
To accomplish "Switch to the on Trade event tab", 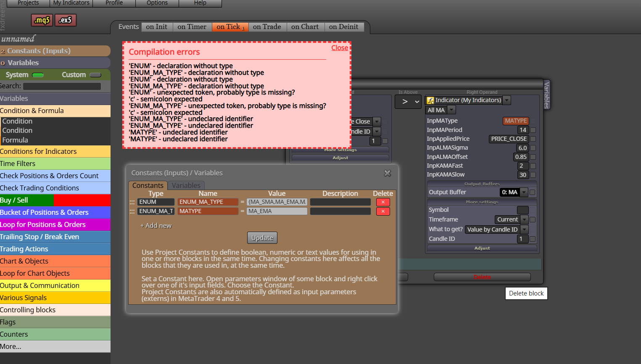I will [267, 27].
